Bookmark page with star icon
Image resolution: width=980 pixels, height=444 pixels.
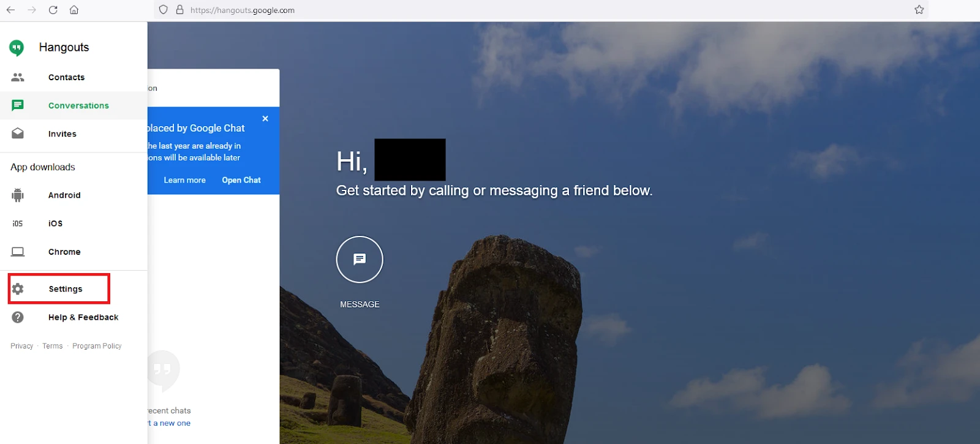pos(919,10)
